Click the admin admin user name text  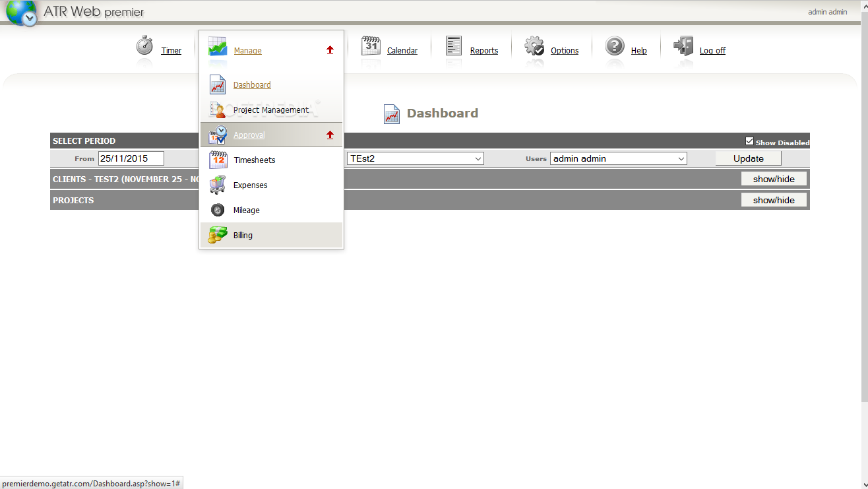[x=828, y=12]
